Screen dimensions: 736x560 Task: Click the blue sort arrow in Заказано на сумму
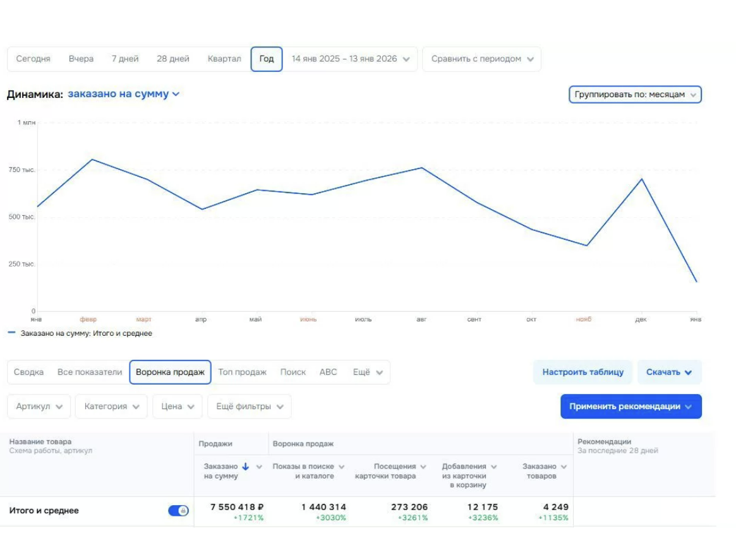(x=245, y=467)
